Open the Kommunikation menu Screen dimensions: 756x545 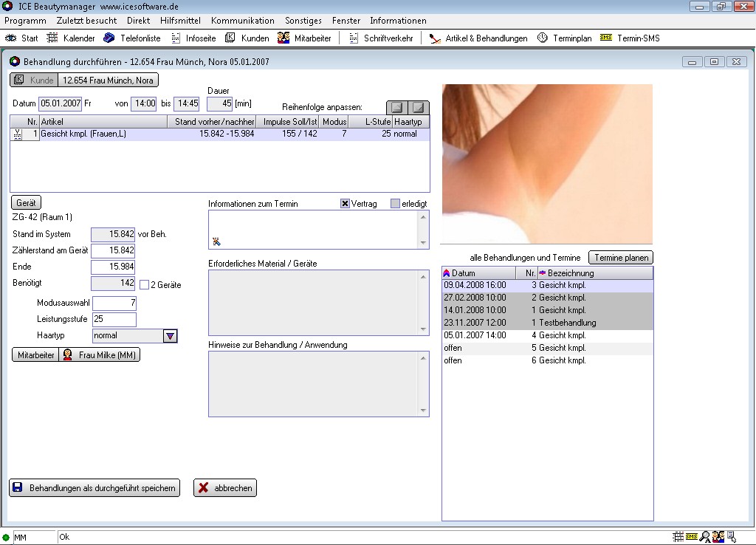(242, 21)
